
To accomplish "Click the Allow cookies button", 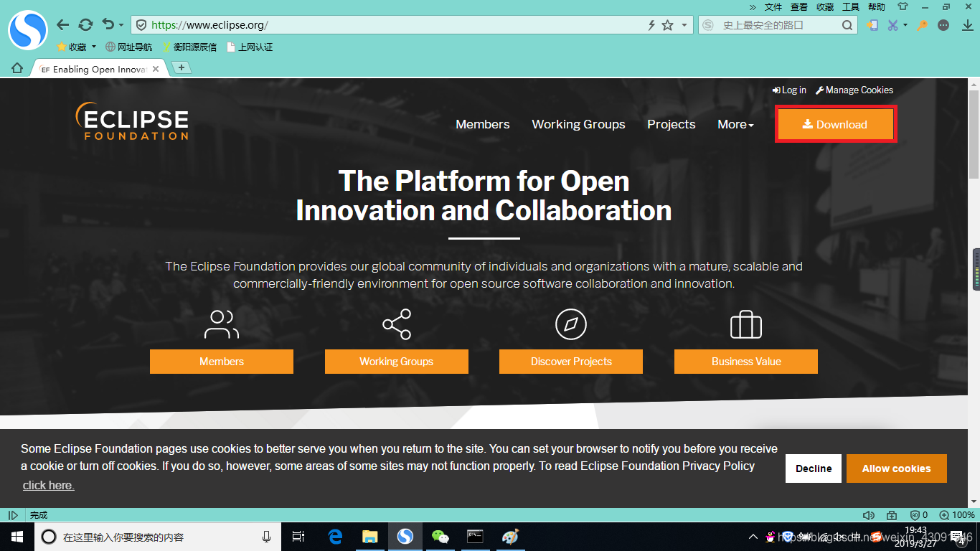I will pyautogui.click(x=897, y=468).
